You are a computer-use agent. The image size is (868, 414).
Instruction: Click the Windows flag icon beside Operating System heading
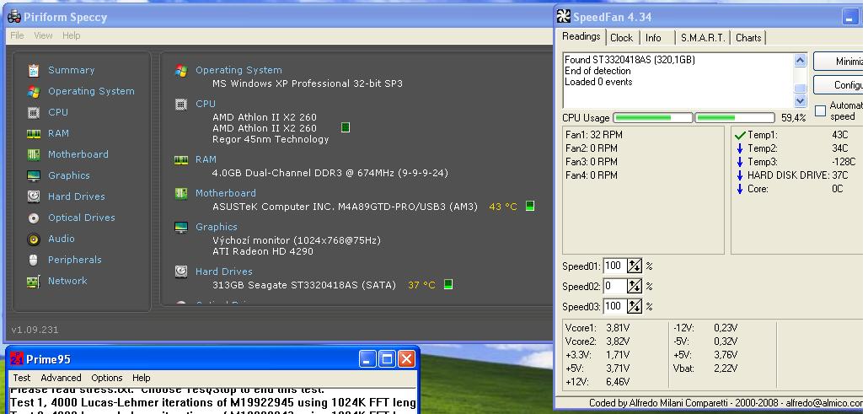(x=181, y=70)
